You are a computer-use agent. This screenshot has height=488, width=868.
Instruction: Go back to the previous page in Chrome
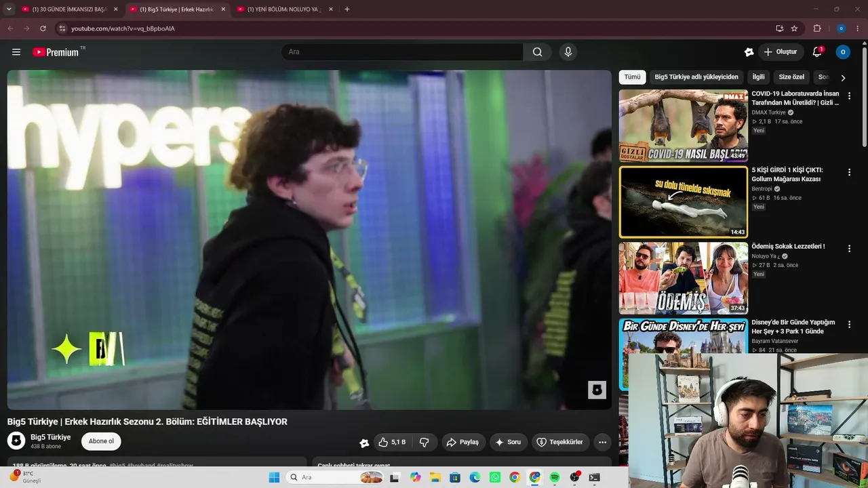click(x=10, y=28)
